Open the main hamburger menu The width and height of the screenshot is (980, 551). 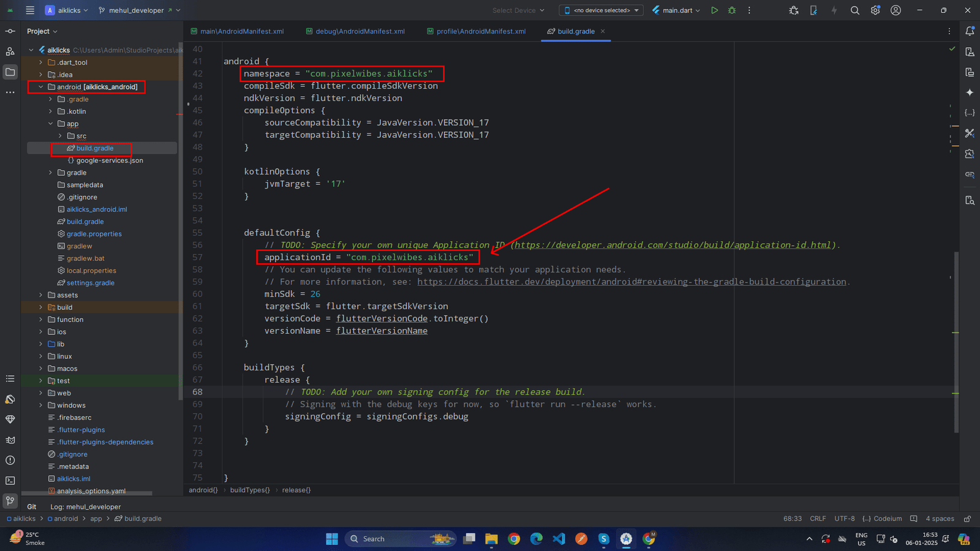(30, 10)
